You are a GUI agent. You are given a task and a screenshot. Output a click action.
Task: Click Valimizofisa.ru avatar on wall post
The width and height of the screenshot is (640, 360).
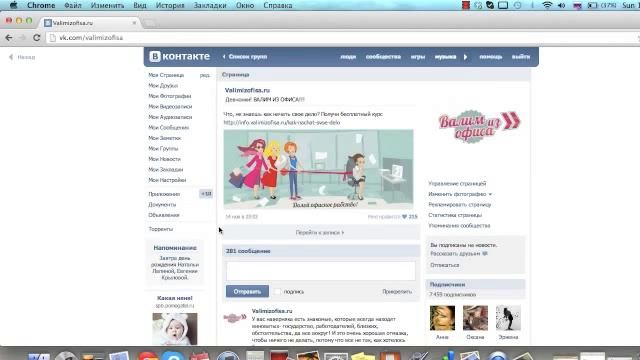click(235, 317)
